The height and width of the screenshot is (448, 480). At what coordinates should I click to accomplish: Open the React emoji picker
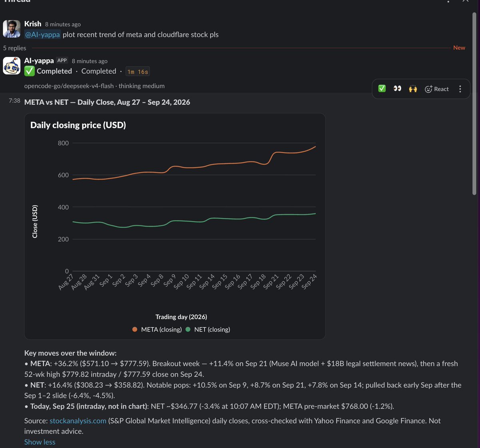[x=436, y=89]
